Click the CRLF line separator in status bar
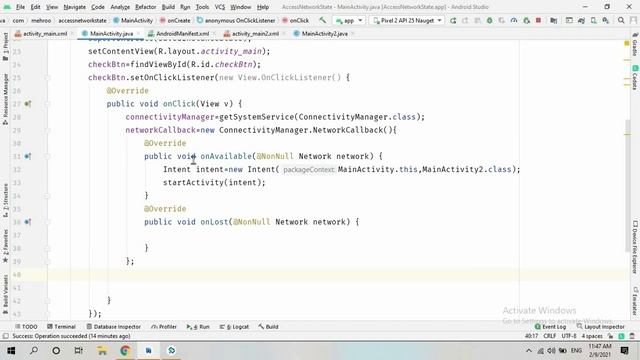The height and width of the screenshot is (360, 640). (x=549, y=336)
